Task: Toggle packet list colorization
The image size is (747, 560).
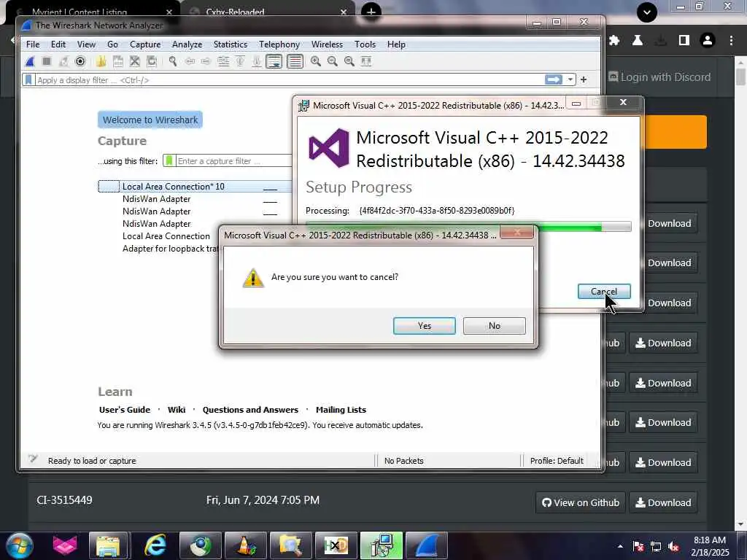Action: pyautogui.click(x=295, y=61)
